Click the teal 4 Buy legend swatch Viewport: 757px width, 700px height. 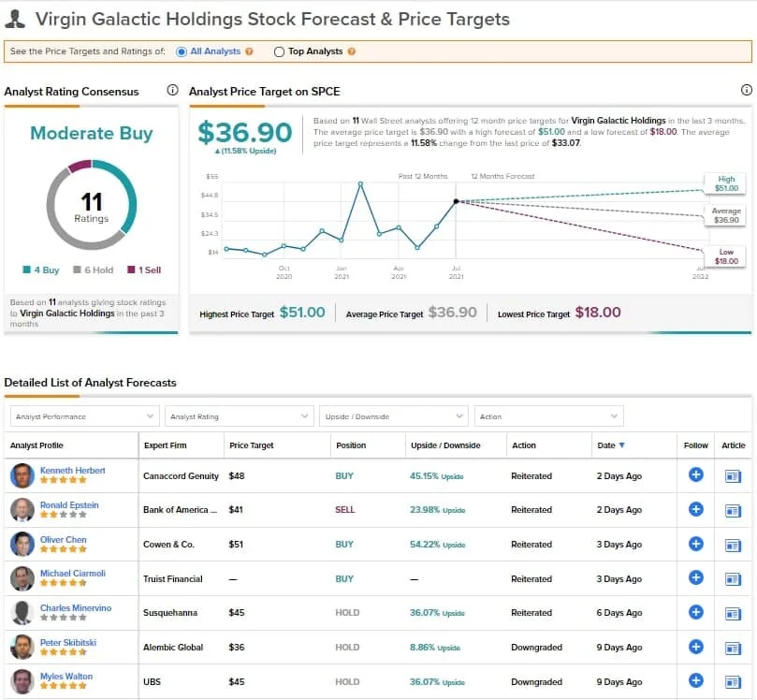pos(26,270)
